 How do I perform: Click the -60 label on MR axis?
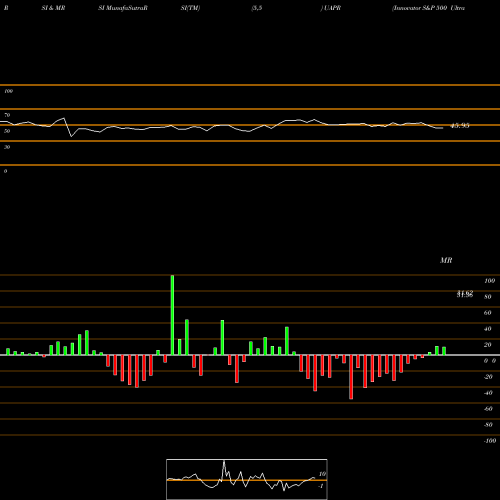(488, 409)
